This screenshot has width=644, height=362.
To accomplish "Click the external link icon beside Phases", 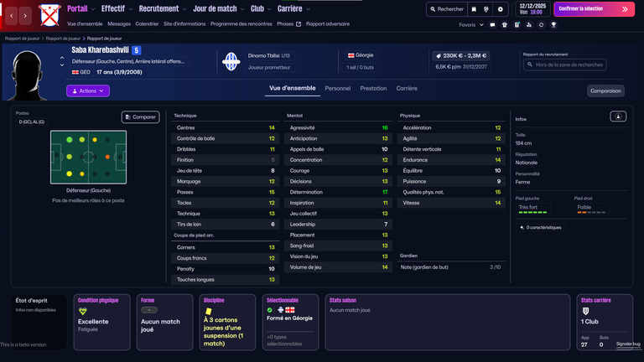I will [x=299, y=24].
